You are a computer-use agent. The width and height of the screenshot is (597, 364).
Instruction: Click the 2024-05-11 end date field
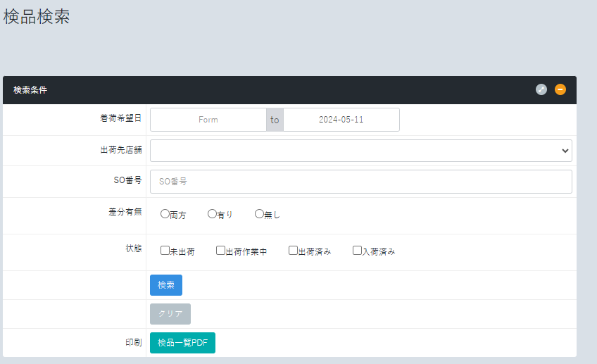341,120
